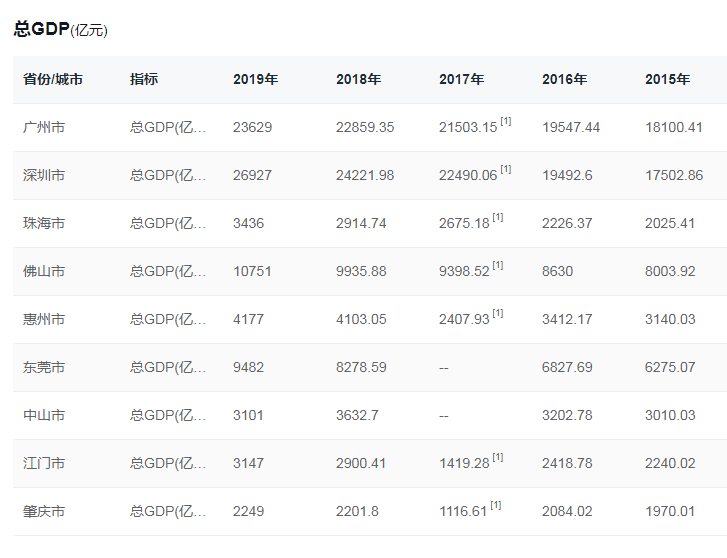Click footnote [1] beside 2407.93

click(x=498, y=314)
